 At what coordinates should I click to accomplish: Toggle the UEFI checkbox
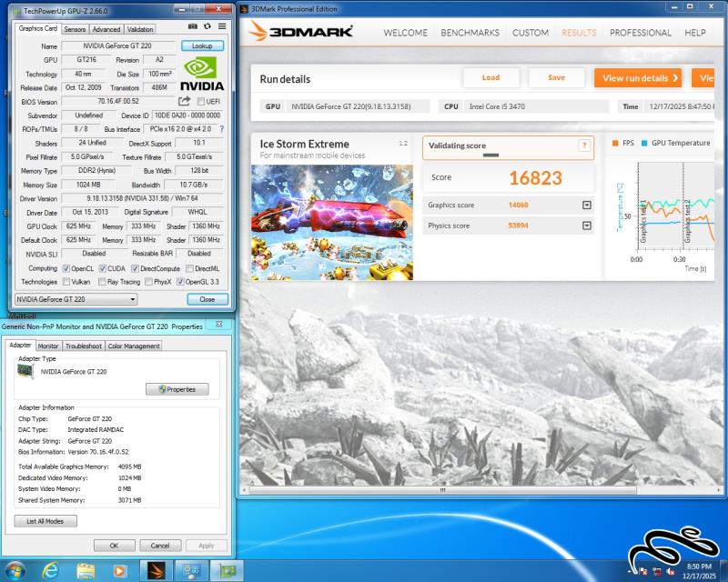(201, 101)
